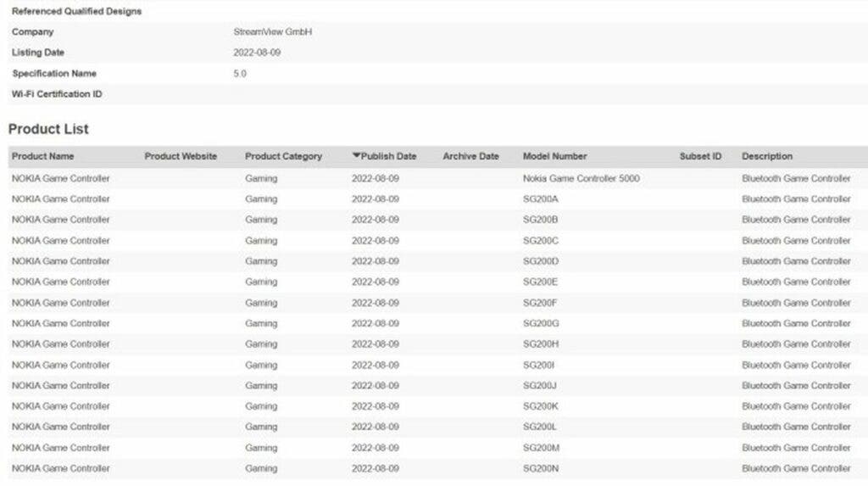Click the SG200N model number
The image size is (868, 486).
(540, 468)
